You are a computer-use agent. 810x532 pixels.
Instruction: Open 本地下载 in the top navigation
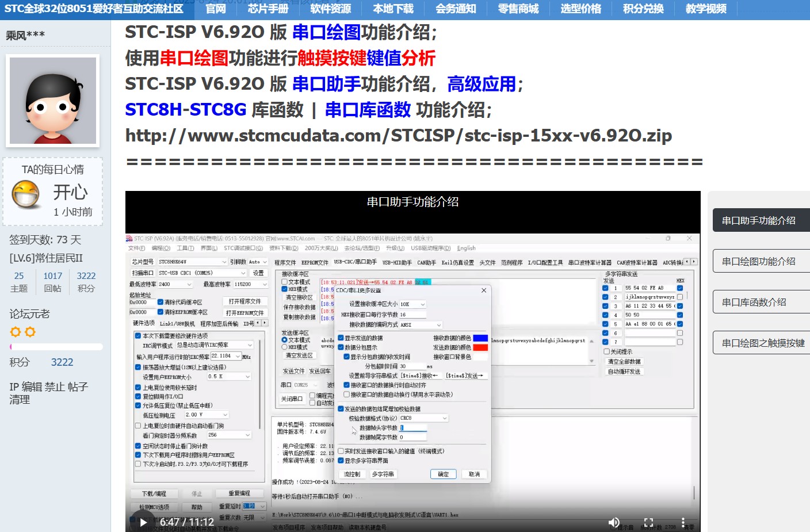tap(393, 9)
